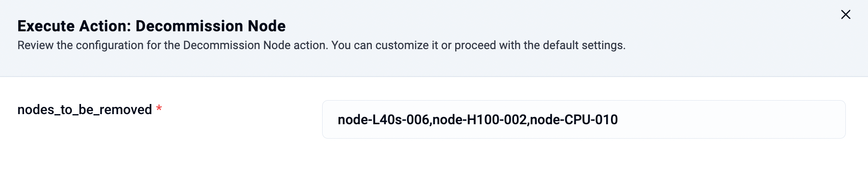
Task: Click the words 'default settings' in description
Action: coord(583,45)
